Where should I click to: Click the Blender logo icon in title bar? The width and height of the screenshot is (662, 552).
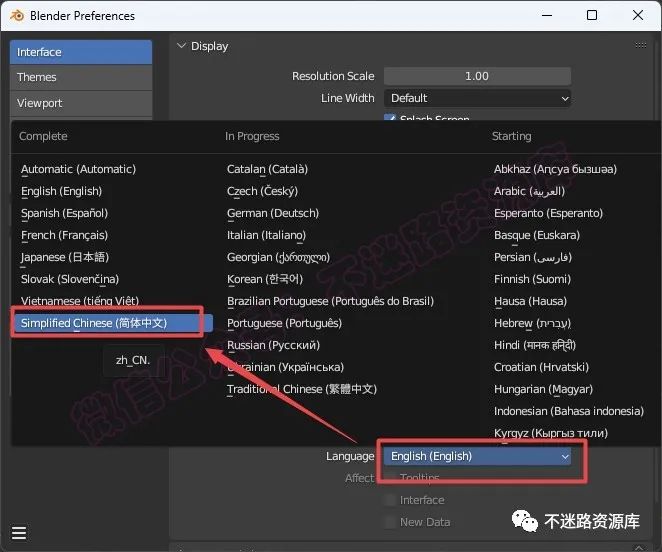[17, 16]
